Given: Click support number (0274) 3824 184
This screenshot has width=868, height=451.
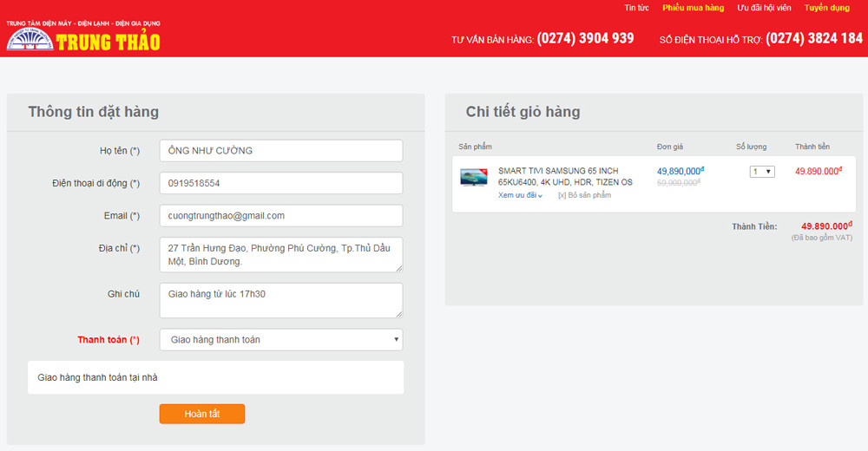Looking at the screenshot, I should 814,38.
